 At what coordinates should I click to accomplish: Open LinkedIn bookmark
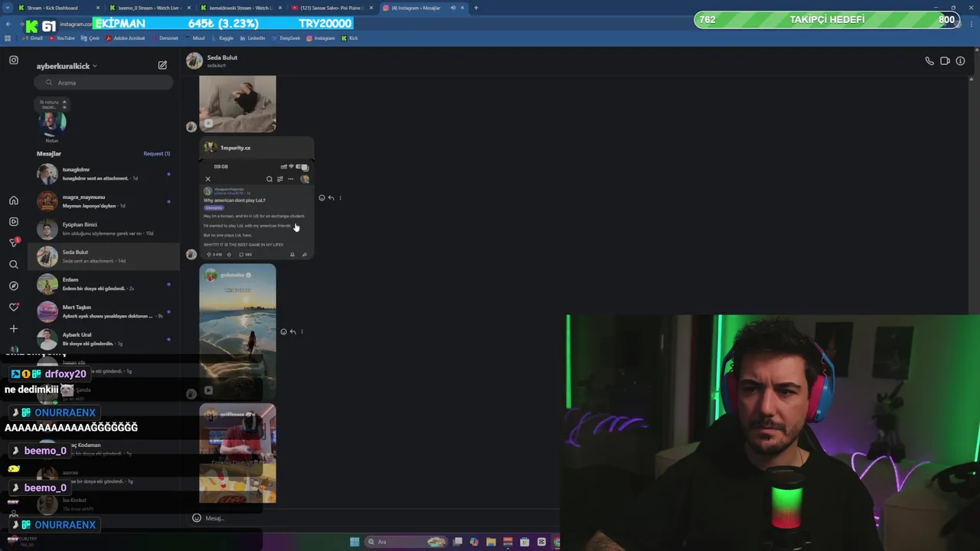click(253, 38)
